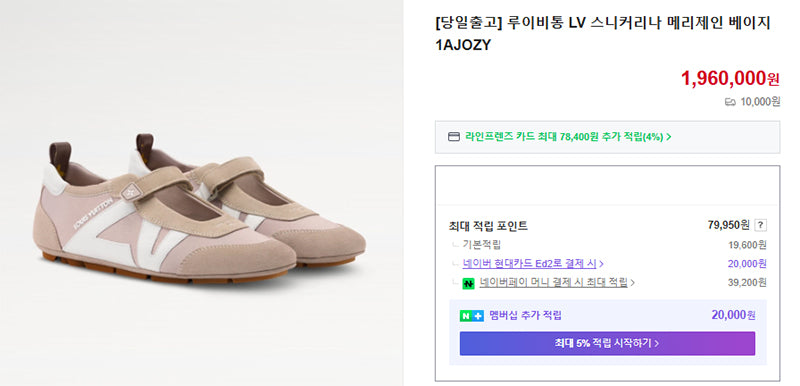The width and height of the screenshot is (800, 386).
Task: Expand the 네이버 현대카드 Ed2 arrow
Action: click(602, 264)
